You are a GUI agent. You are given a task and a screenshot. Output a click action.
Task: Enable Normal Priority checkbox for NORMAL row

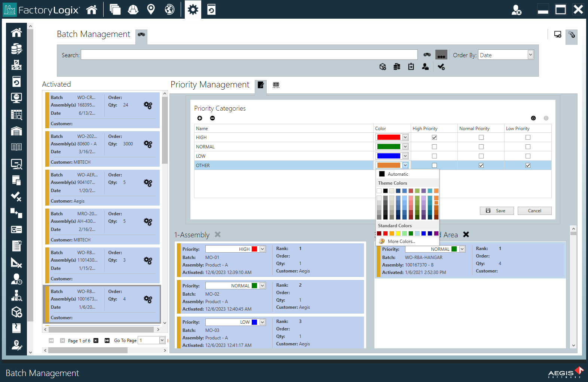[x=481, y=147]
